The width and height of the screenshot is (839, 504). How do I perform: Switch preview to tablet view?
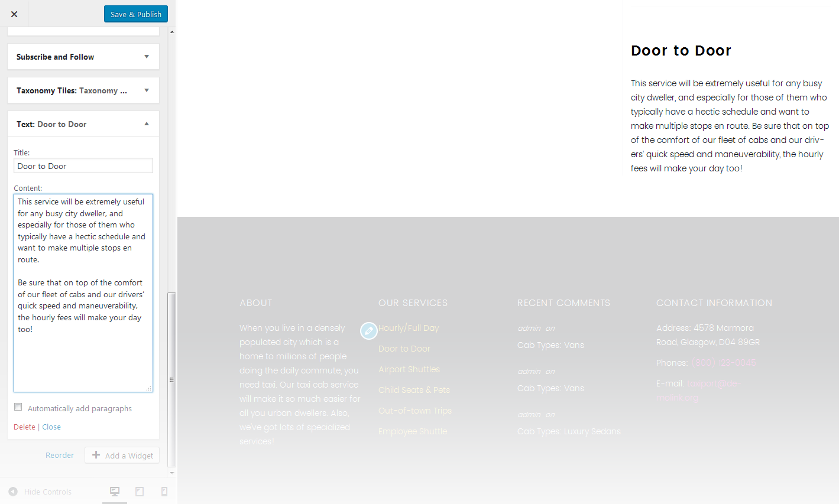pyautogui.click(x=140, y=491)
